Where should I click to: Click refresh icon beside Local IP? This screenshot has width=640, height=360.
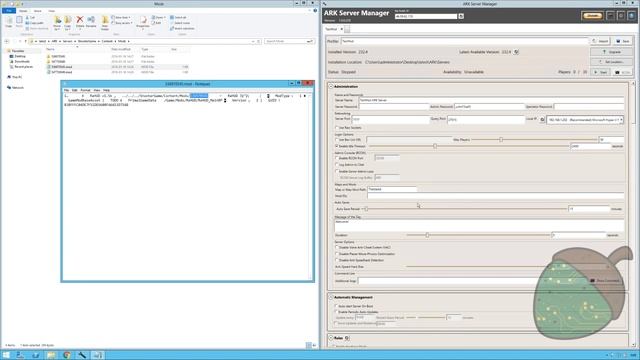tap(542, 120)
